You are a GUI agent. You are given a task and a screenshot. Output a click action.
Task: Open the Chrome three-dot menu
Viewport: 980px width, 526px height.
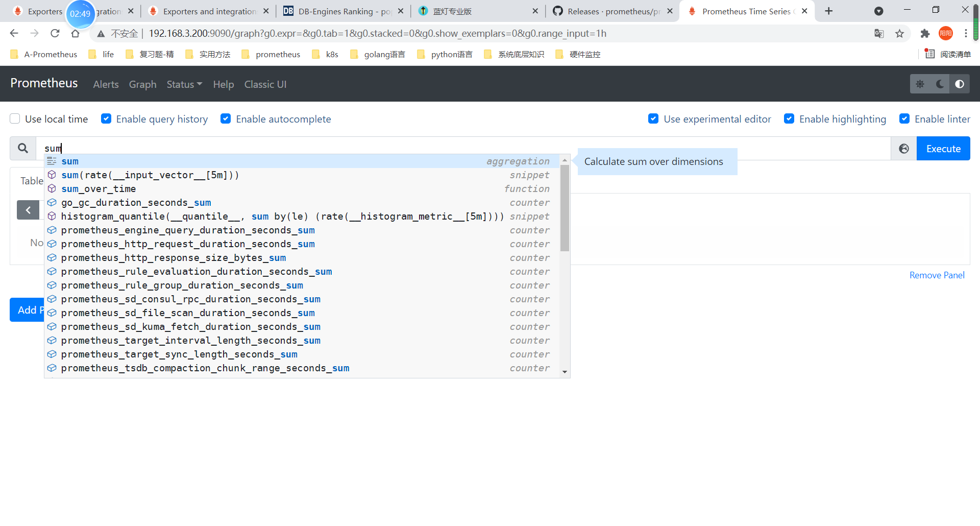pyautogui.click(x=966, y=34)
